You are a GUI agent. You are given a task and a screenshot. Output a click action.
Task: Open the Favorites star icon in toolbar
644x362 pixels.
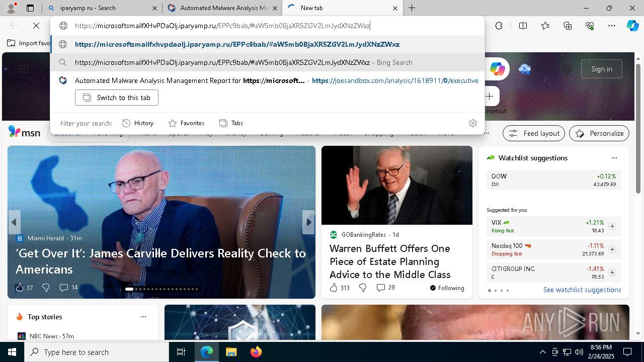[x=545, y=26]
